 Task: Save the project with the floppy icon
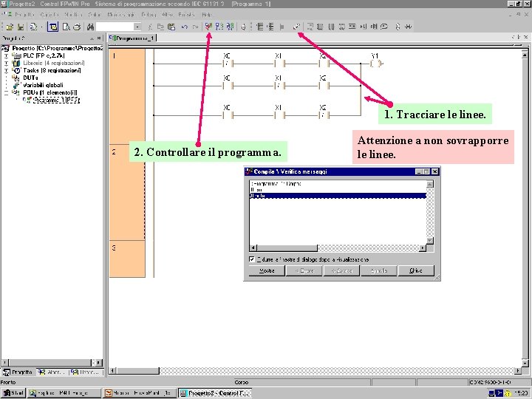21,27
